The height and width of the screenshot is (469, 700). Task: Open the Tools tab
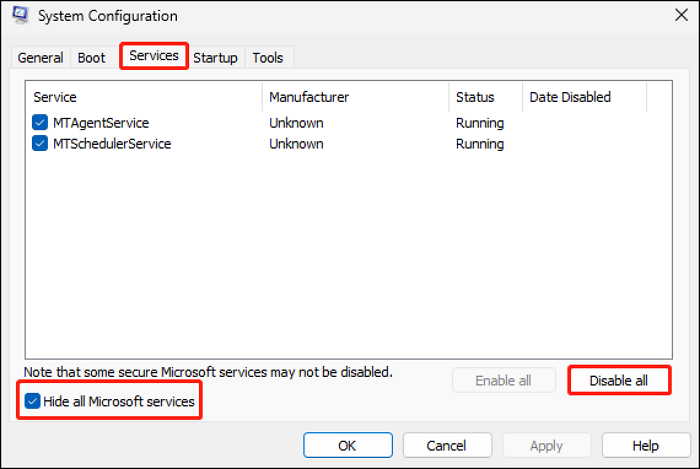click(267, 58)
